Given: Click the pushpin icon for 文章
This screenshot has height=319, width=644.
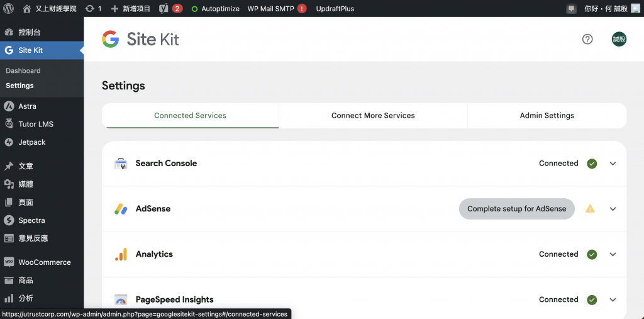Looking at the screenshot, I should [9, 166].
